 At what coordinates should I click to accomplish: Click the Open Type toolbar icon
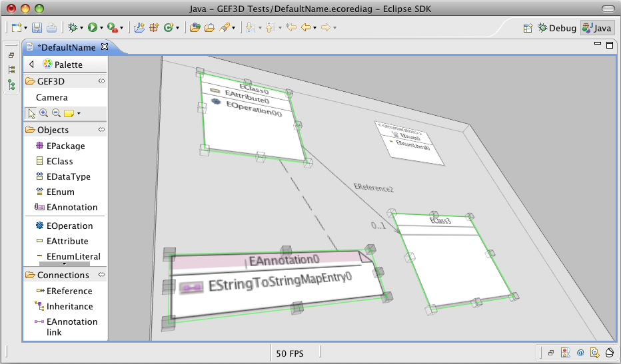pos(195,27)
